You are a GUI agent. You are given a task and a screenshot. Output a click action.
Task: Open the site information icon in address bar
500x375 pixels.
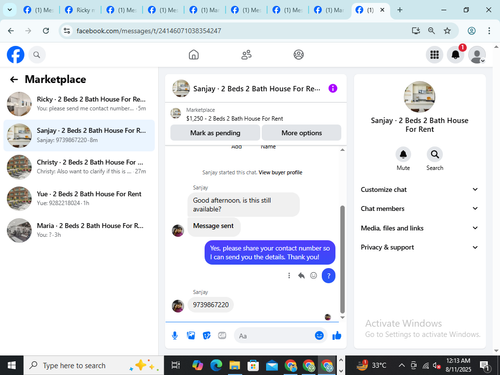coord(67,31)
